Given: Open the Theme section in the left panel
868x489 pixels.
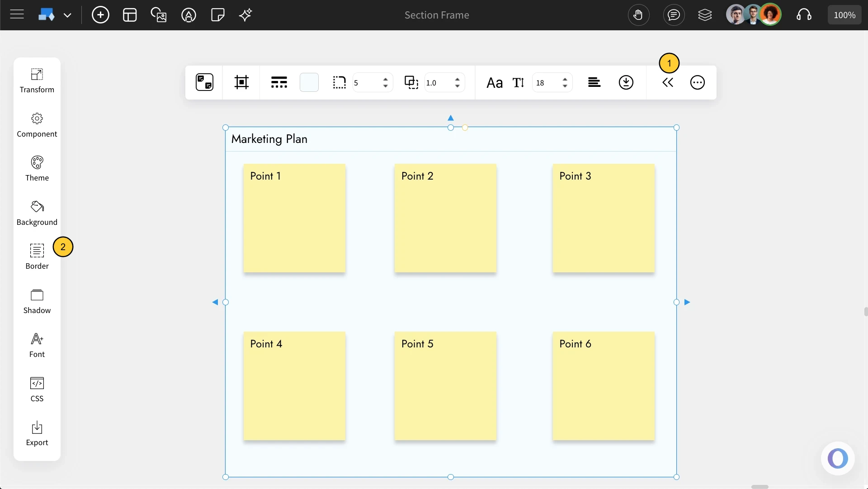Looking at the screenshot, I should (37, 167).
